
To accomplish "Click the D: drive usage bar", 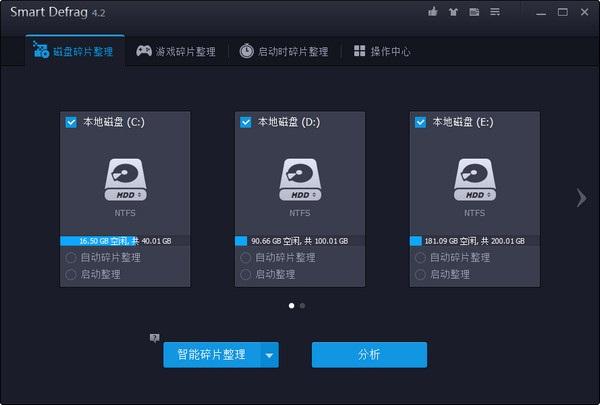I will coord(300,241).
